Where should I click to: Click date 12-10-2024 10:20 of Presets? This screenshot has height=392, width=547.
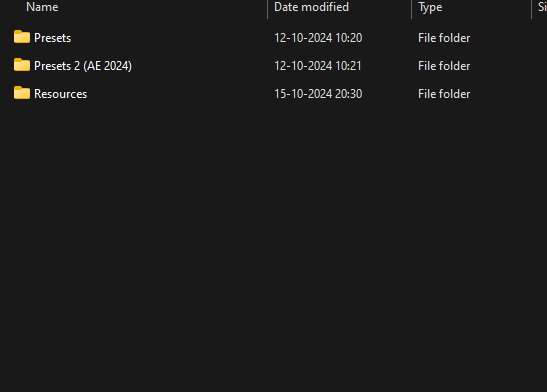point(318,38)
